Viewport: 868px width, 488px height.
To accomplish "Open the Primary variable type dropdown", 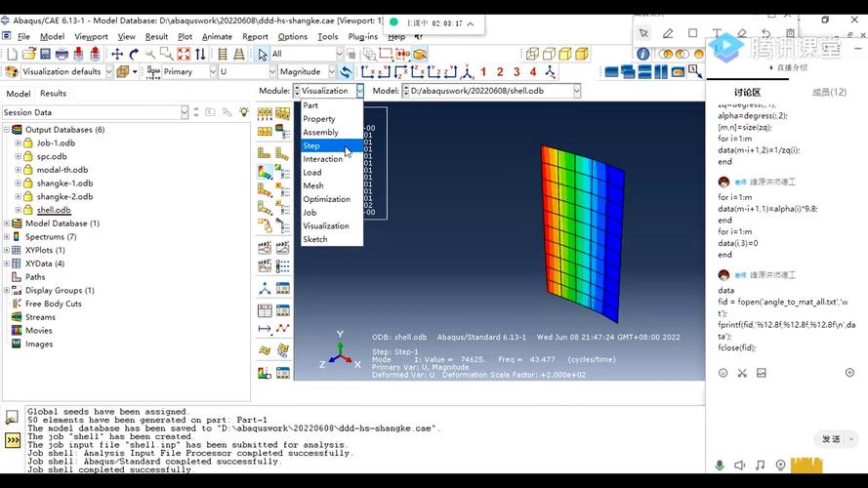I will 213,72.
